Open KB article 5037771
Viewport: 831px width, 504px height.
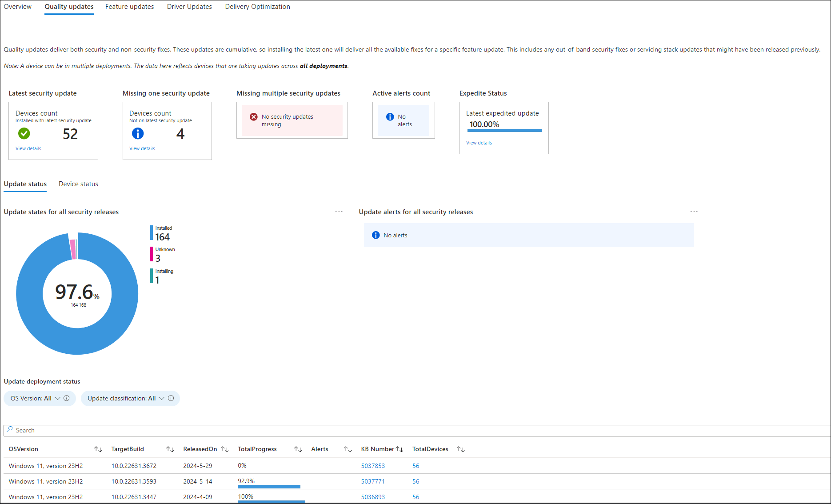(x=373, y=481)
